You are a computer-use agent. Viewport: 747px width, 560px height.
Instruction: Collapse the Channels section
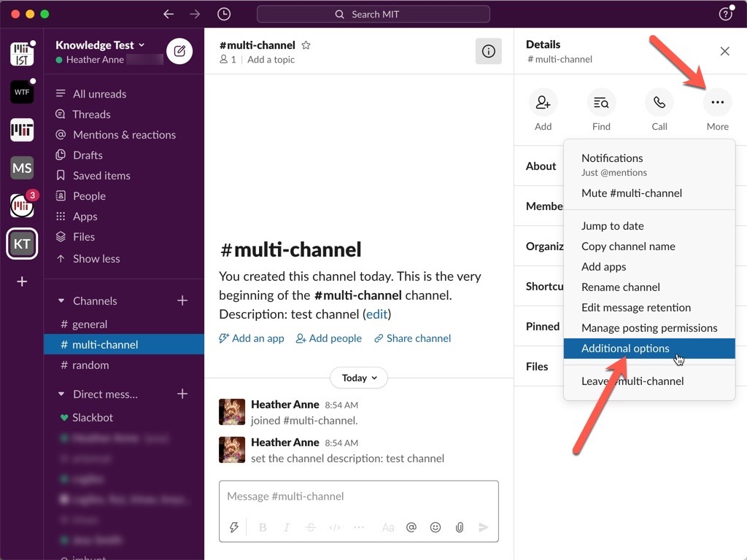pos(61,301)
